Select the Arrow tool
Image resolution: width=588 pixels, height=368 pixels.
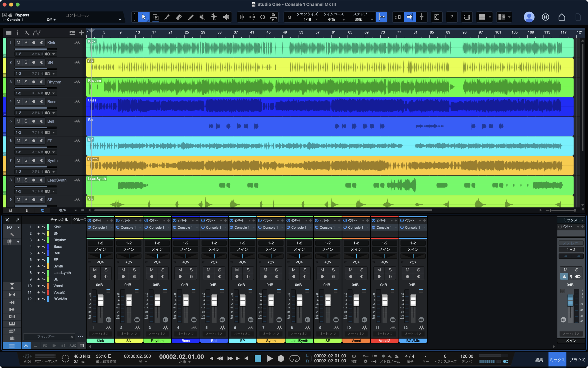pos(144,17)
